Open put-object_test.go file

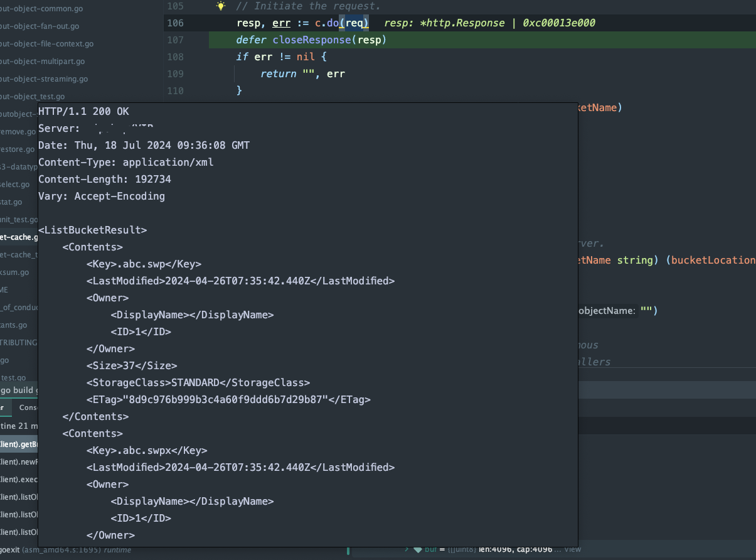pyautogui.click(x=33, y=97)
